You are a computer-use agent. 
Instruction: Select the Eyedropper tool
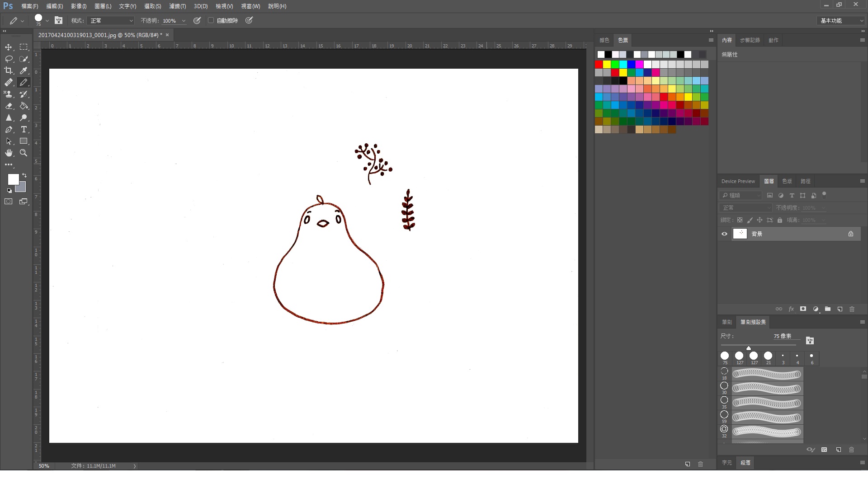click(24, 70)
